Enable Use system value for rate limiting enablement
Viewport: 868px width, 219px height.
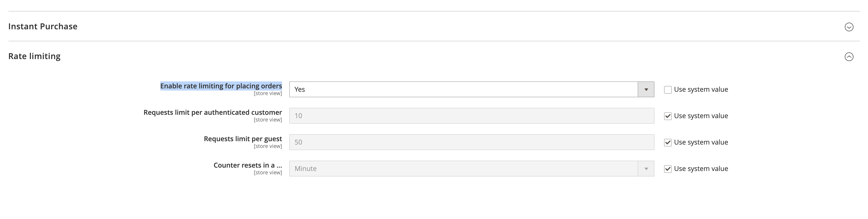(667, 89)
